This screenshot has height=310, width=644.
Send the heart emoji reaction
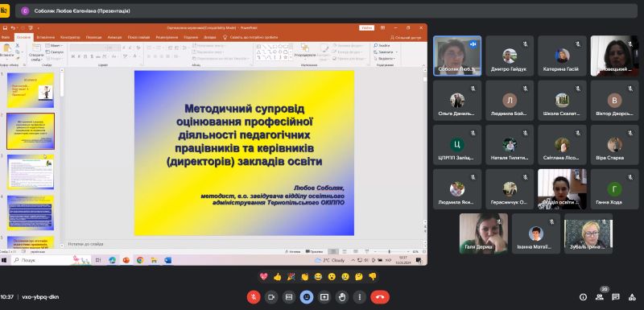point(264,277)
